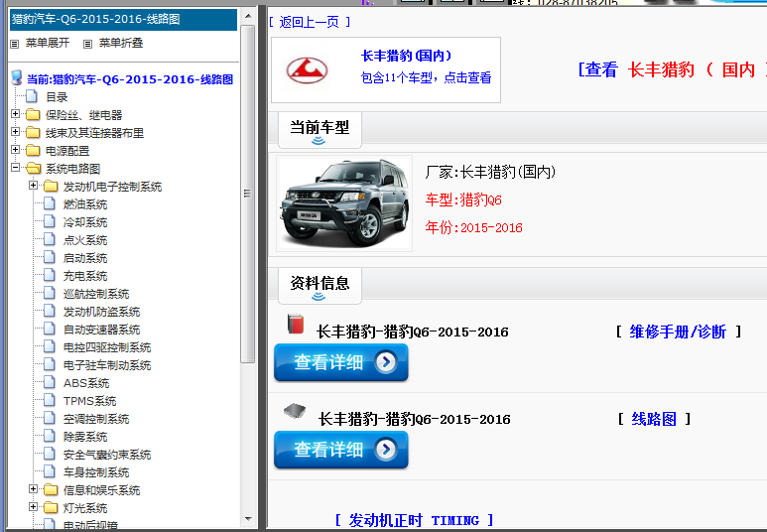Click the 猎豹汽车-Q6-2015-2016-线路图 title bar
This screenshot has width=767, height=532.
coord(123,20)
